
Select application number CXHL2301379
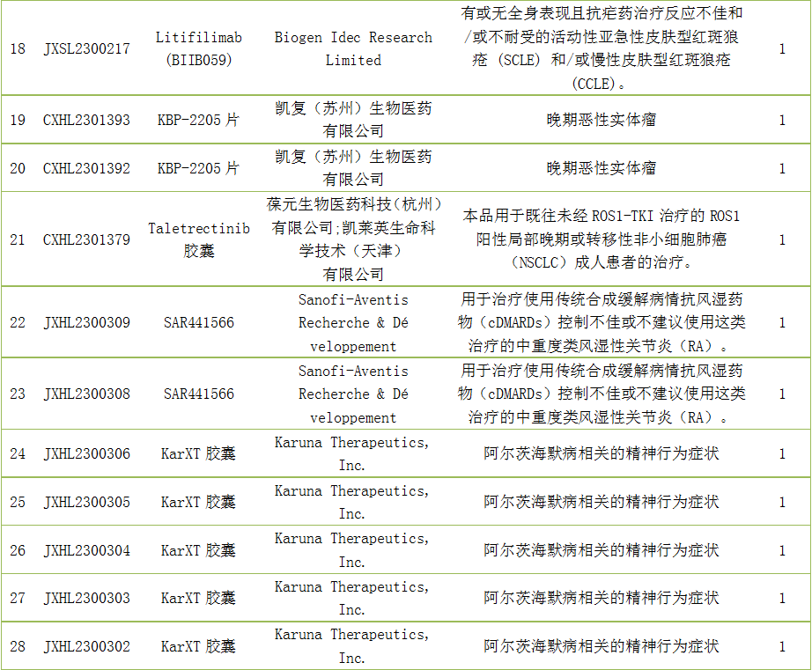coord(86,239)
